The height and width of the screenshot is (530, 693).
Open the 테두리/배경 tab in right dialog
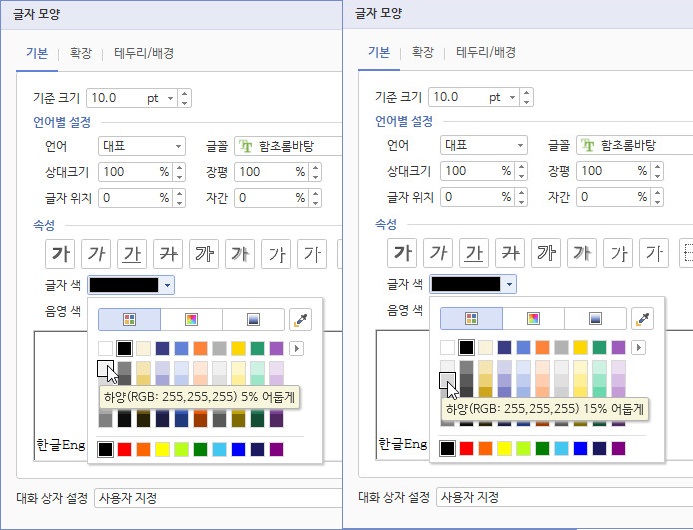[486, 52]
